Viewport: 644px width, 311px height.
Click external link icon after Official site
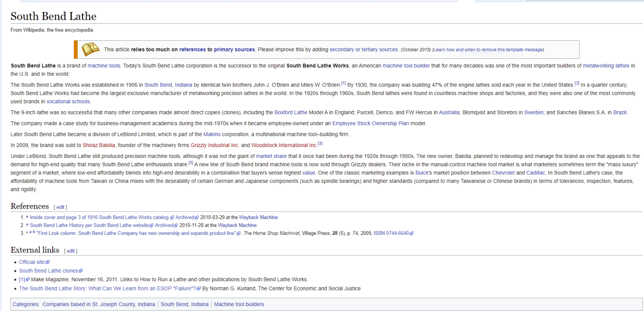click(48, 262)
